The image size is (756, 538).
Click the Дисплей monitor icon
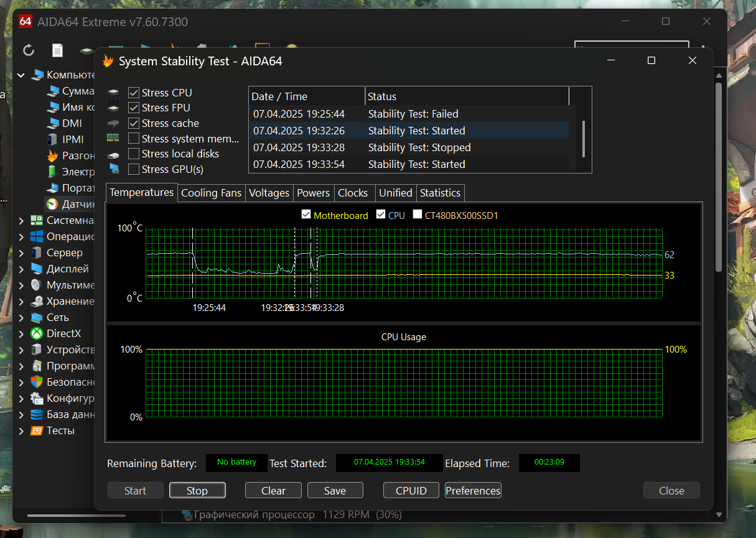pos(37,269)
